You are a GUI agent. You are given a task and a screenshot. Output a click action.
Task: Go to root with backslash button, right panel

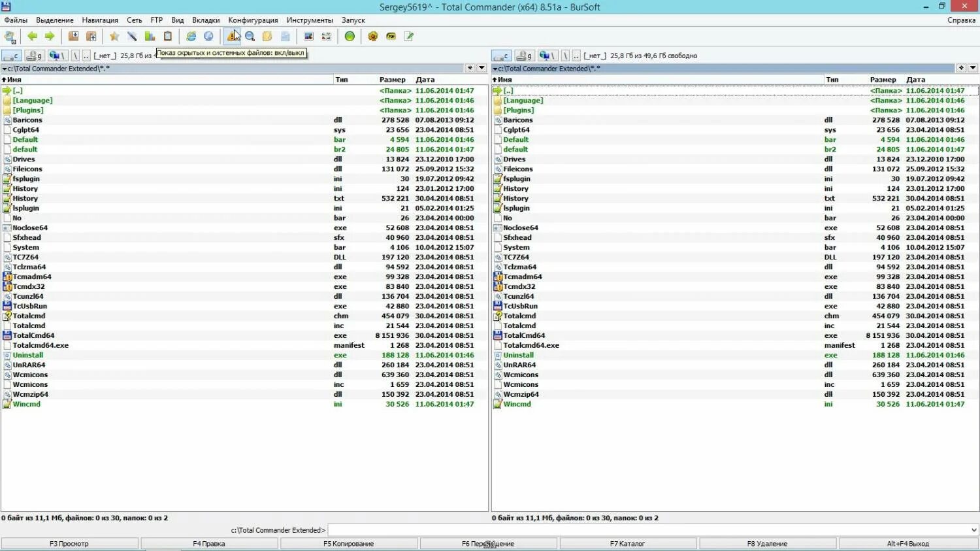pyautogui.click(x=566, y=56)
